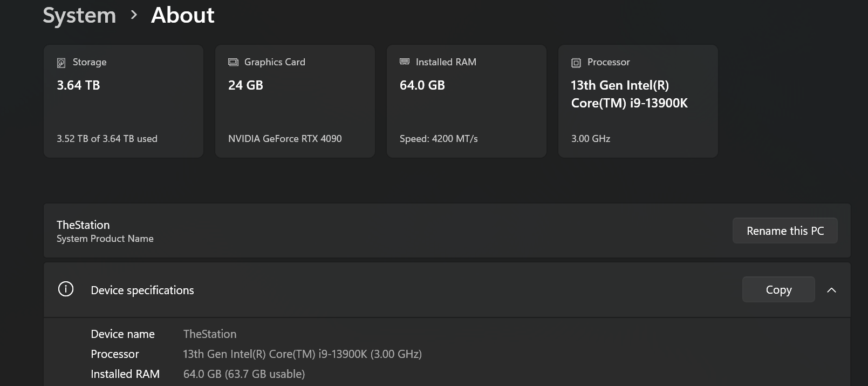868x386 pixels.
Task: Click the 63.7 GB usable RAM value
Action: 244,374
